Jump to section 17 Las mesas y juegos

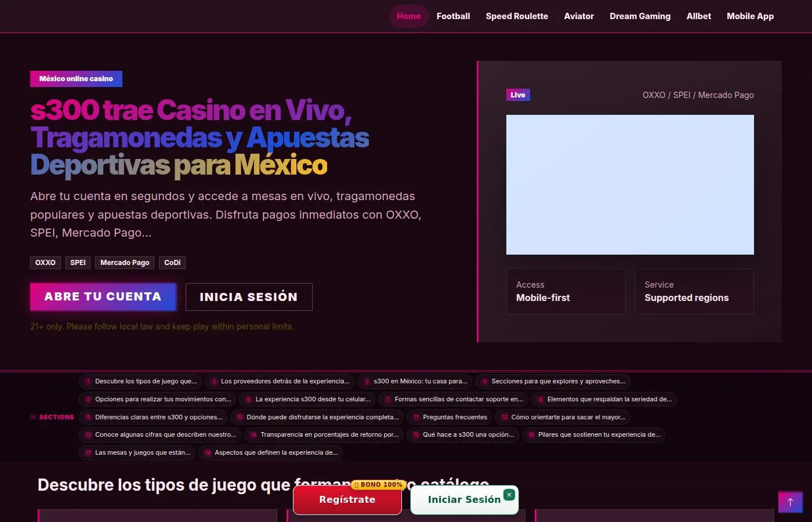(x=137, y=453)
